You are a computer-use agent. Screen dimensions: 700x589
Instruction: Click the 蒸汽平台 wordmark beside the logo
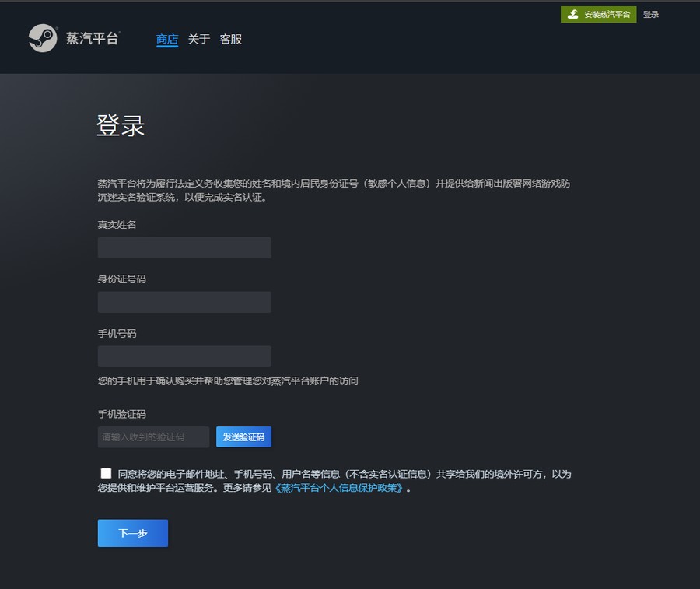click(x=93, y=38)
